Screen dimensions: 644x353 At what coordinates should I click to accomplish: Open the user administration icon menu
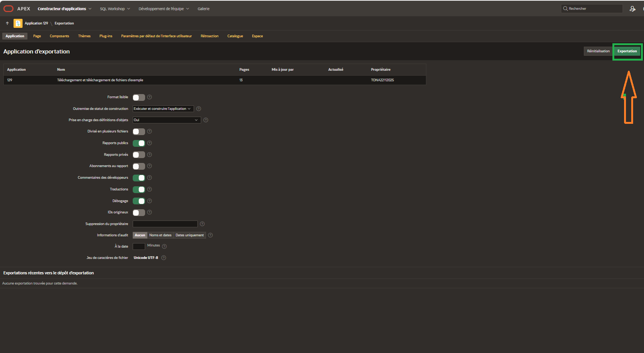click(x=632, y=9)
